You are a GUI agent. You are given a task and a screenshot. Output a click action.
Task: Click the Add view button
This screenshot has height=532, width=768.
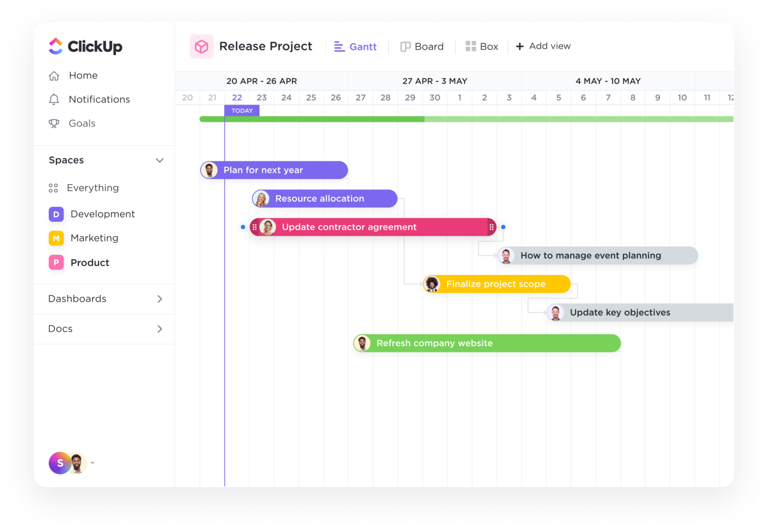pos(543,46)
